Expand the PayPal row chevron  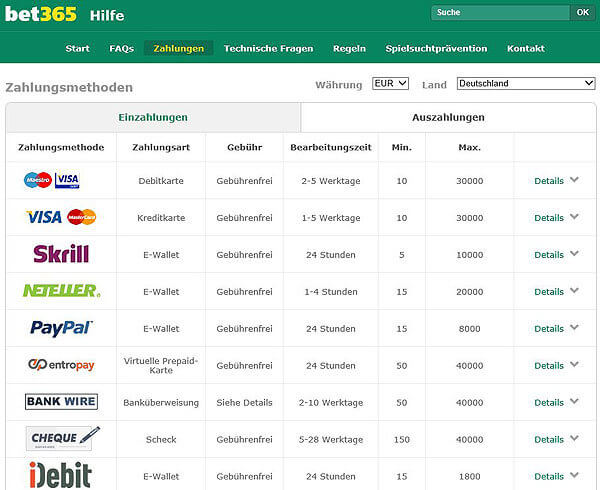[574, 328]
